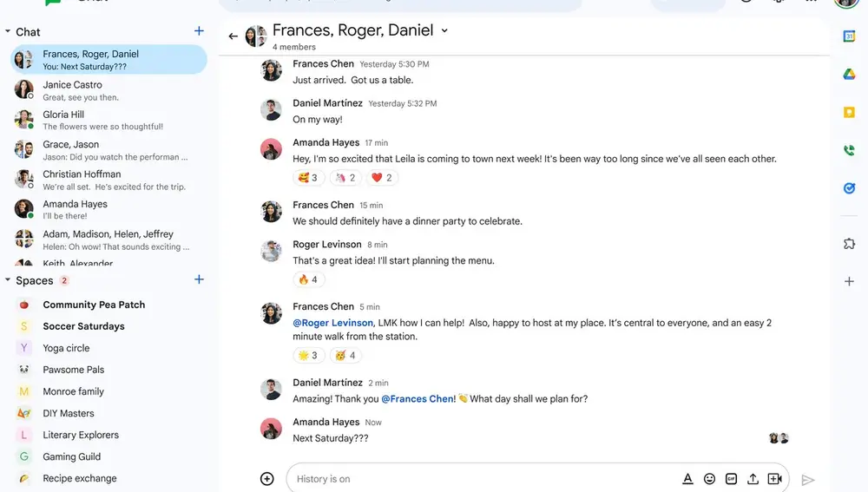Click the group avatar in conversation header
This screenshot has height=492, width=868.
pyautogui.click(x=256, y=36)
